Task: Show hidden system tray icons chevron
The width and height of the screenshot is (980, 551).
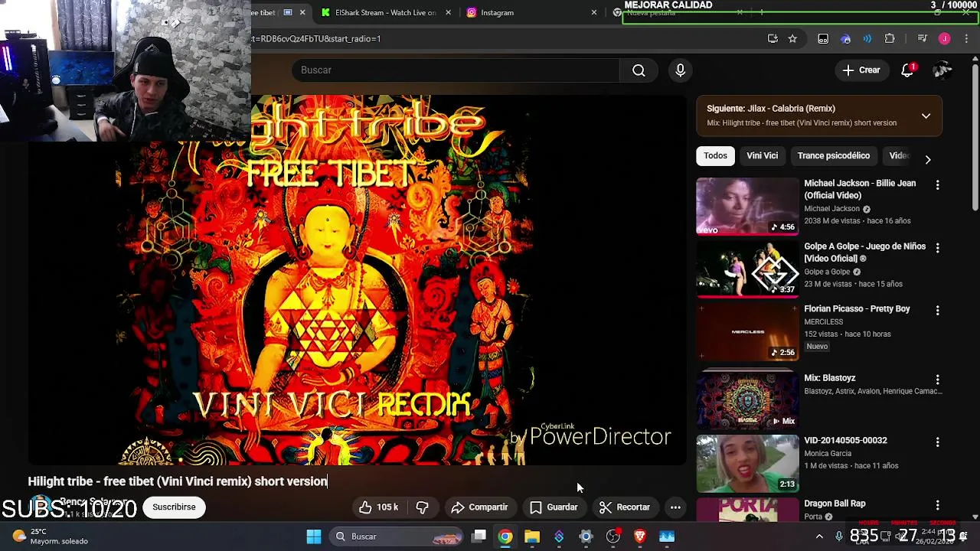Action: click(x=819, y=536)
